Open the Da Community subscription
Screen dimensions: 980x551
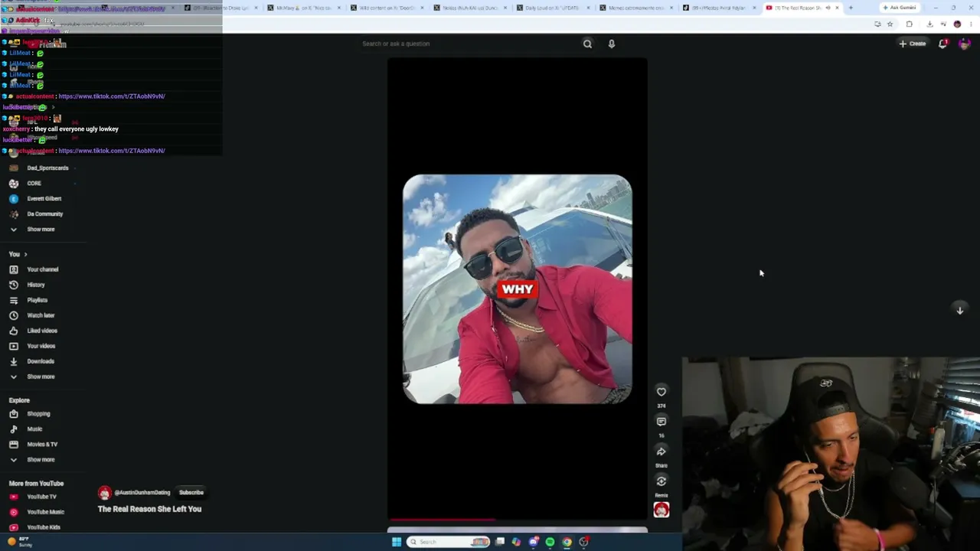pyautogui.click(x=43, y=214)
